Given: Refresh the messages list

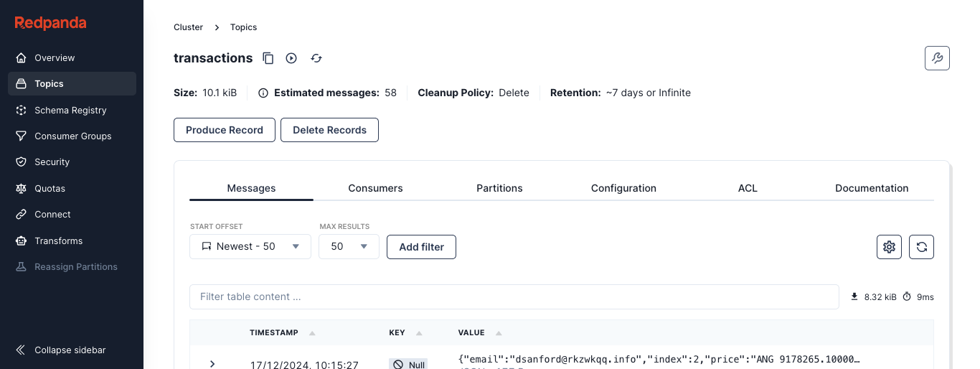Looking at the screenshot, I should pyautogui.click(x=921, y=247).
